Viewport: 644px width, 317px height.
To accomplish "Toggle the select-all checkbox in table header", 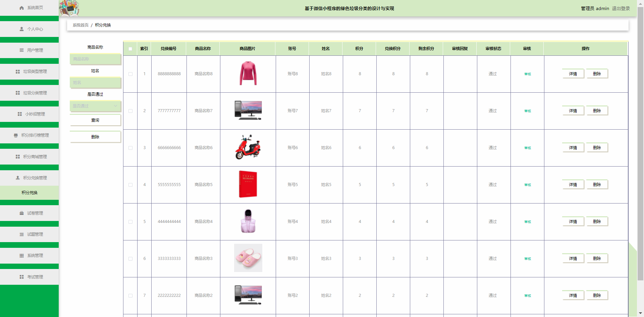I will coord(130,49).
